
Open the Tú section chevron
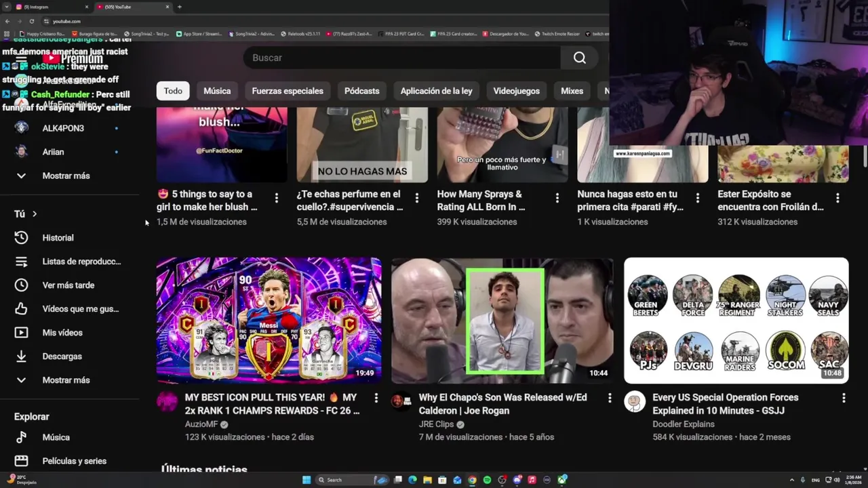click(x=35, y=214)
